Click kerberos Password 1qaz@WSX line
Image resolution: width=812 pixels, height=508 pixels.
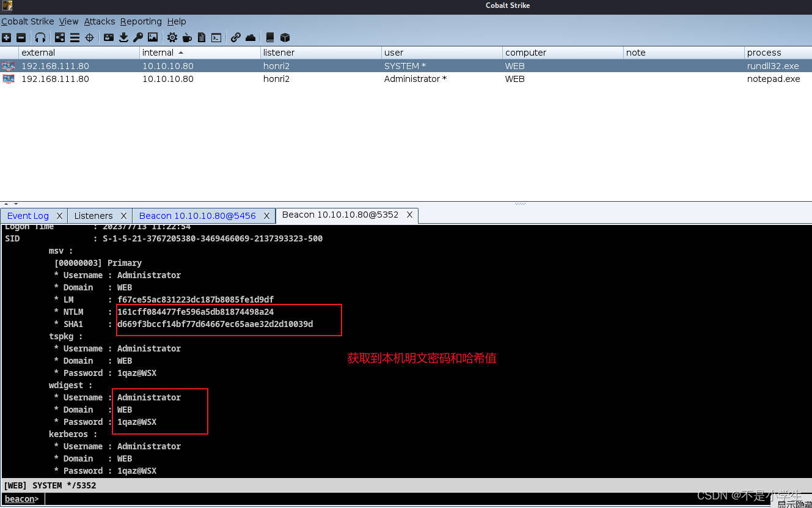(x=105, y=471)
